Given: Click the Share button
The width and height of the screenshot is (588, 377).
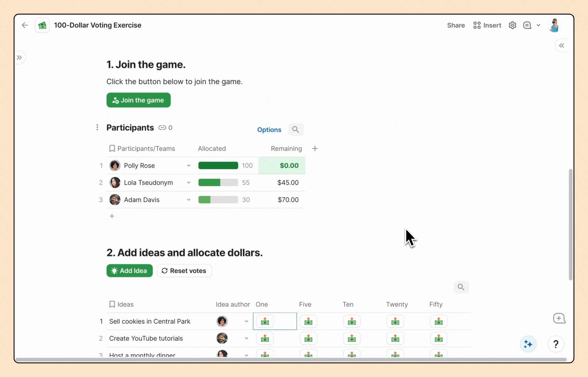Looking at the screenshot, I should (456, 25).
